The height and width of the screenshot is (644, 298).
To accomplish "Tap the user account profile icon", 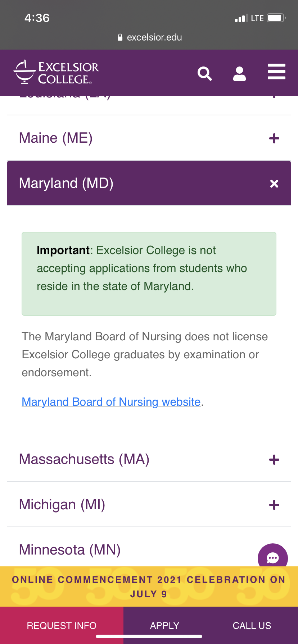I will coord(239,74).
